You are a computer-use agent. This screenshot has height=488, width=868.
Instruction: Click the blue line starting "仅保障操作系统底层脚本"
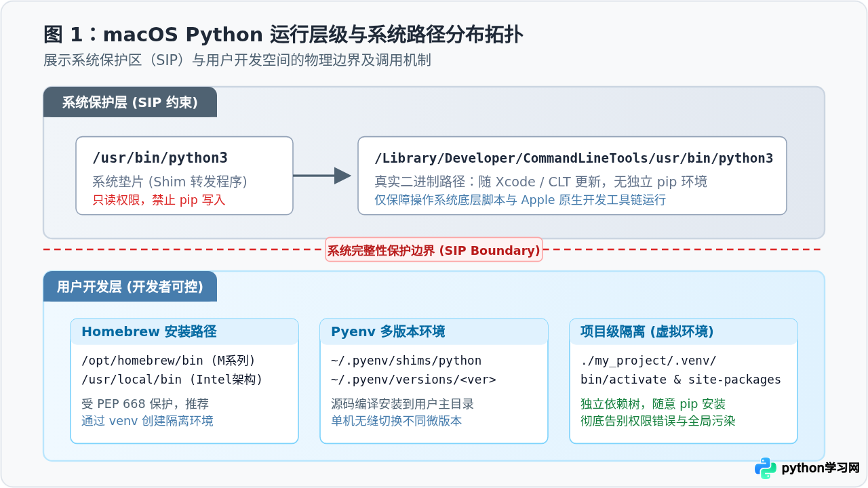pyautogui.click(x=520, y=200)
